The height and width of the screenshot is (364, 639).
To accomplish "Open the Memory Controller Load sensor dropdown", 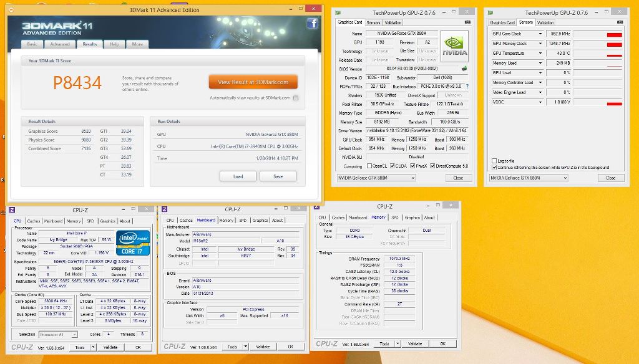I will pos(540,83).
